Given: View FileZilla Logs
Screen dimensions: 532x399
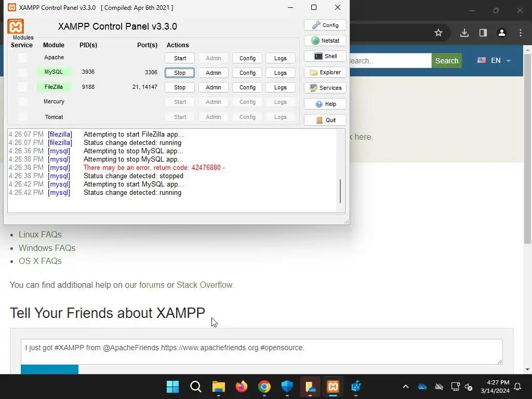Looking at the screenshot, I should 280,87.
